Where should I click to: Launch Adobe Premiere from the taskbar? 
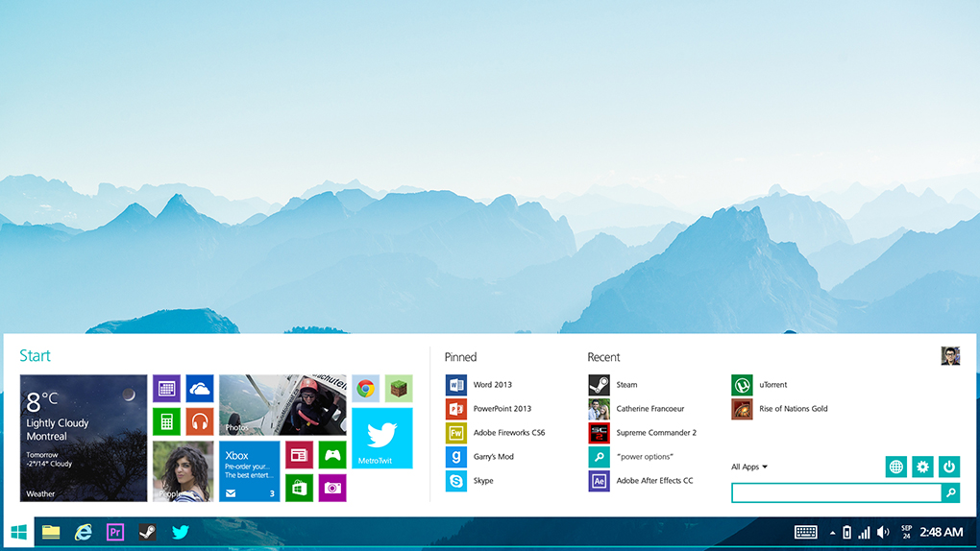tap(115, 532)
